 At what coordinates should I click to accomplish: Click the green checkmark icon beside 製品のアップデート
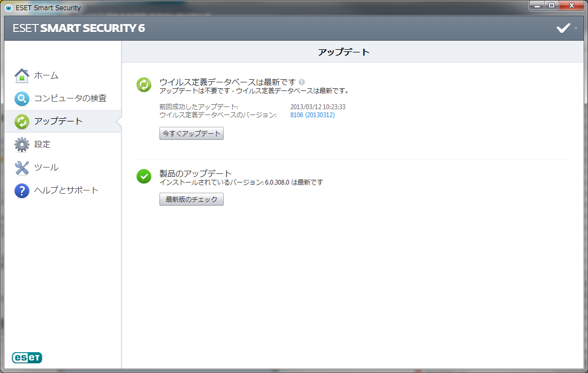143,176
